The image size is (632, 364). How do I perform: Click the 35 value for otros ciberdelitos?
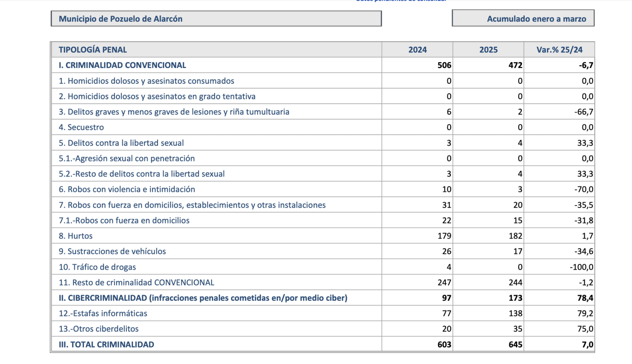tap(518, 328)
